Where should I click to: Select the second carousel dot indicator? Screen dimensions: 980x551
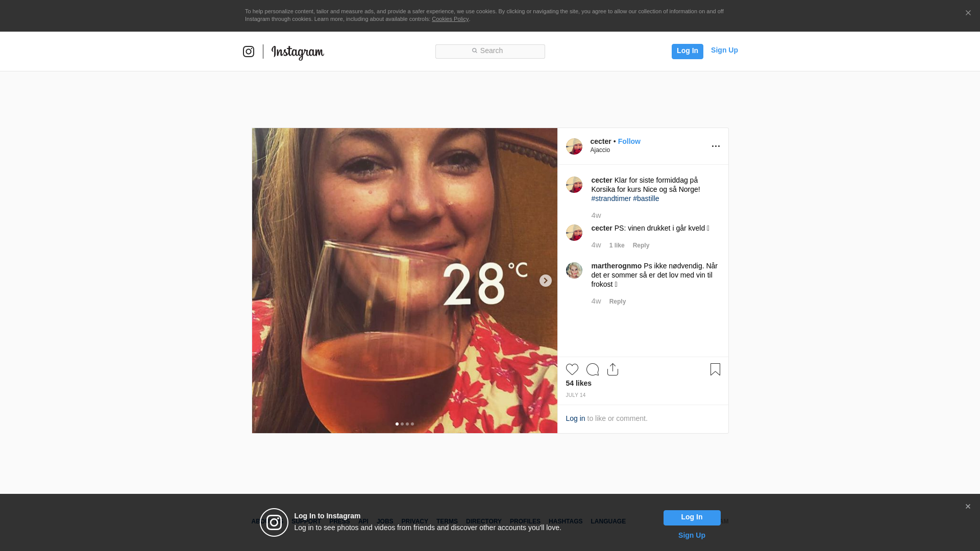click(402, 424)
